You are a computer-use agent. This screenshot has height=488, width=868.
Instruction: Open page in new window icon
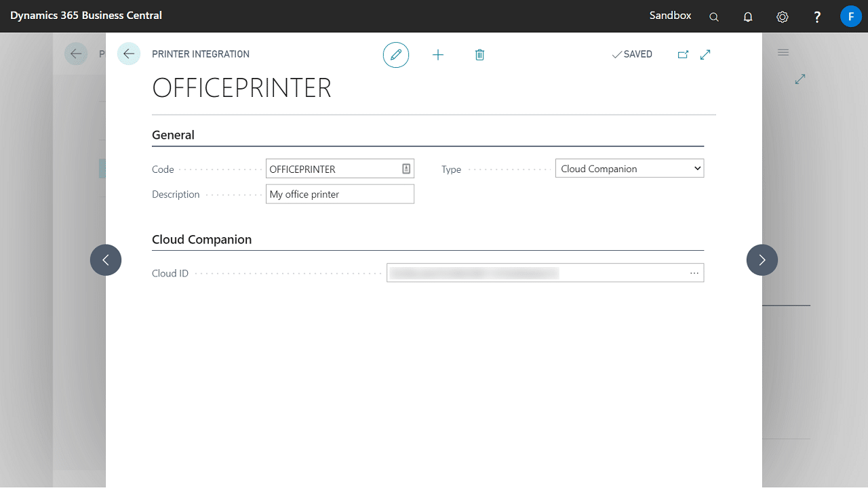(683, 55)
